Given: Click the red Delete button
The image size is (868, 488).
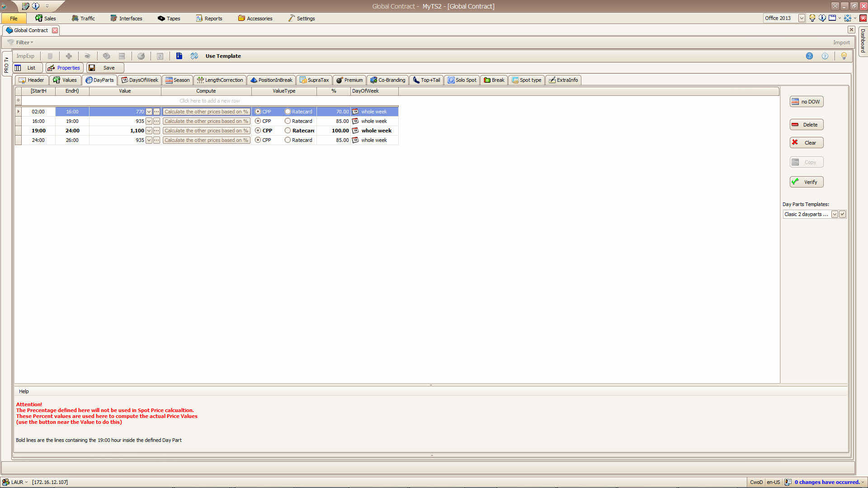Looking at the screenshot, I should 807,125.
